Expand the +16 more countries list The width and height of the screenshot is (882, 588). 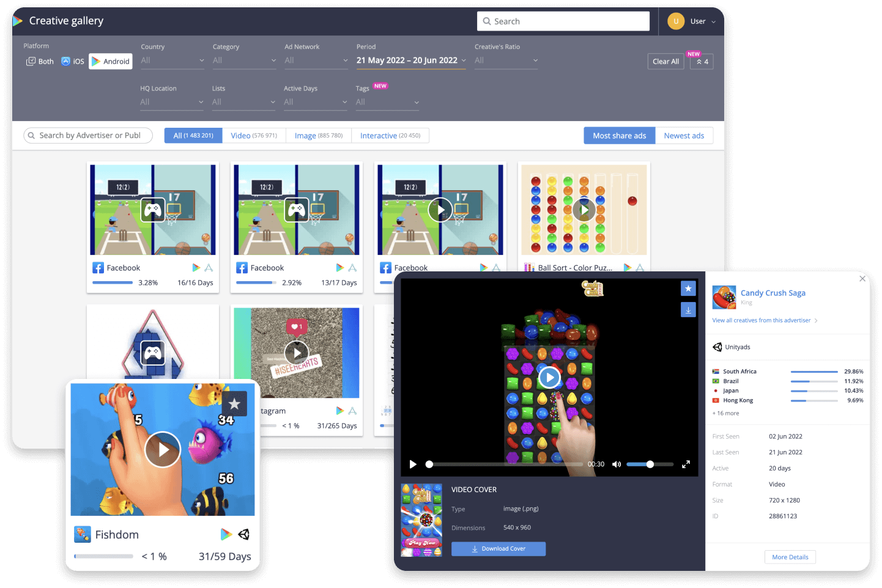pos(725,413)
